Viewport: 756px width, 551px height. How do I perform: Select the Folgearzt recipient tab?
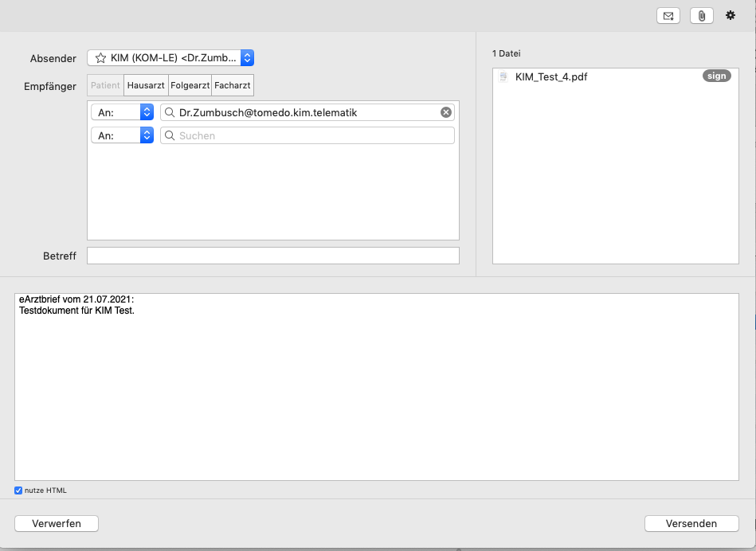pos(190,85)
